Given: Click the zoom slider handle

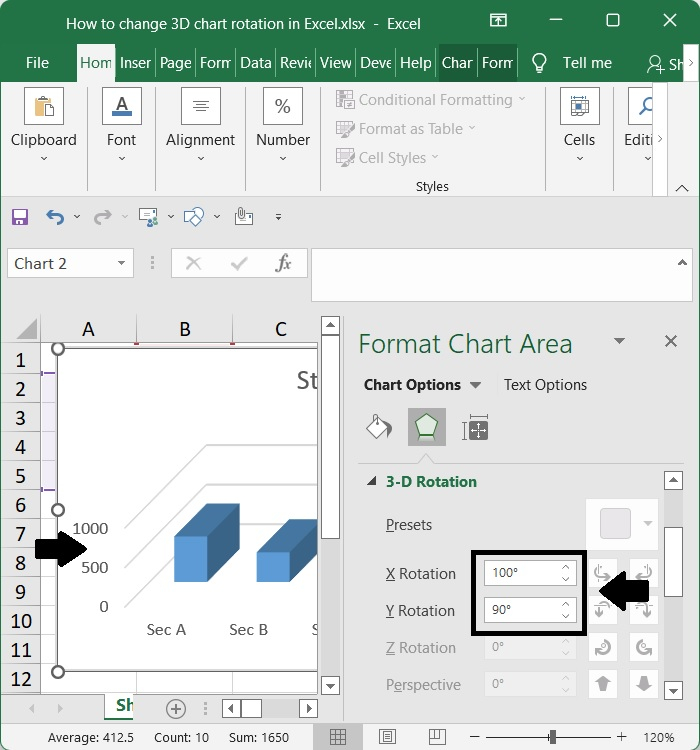Looking at the screenshot, I should click(553, 737).
